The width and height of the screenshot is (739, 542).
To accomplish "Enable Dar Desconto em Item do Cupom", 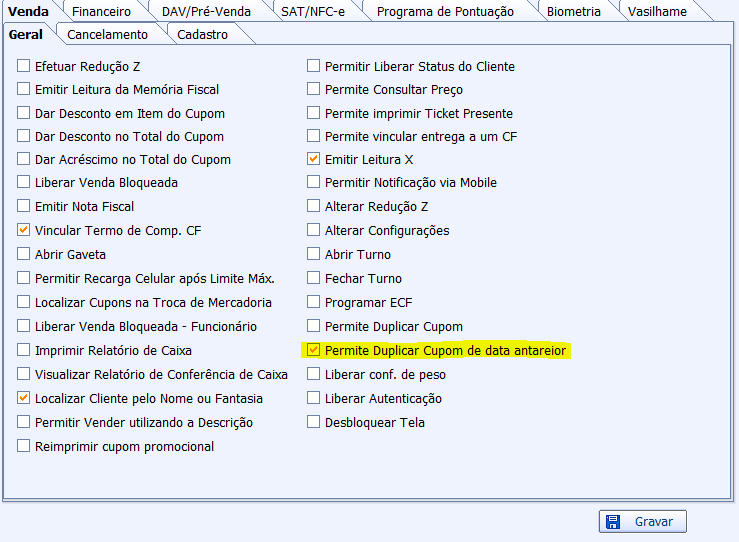I will [x=24, y=114].
